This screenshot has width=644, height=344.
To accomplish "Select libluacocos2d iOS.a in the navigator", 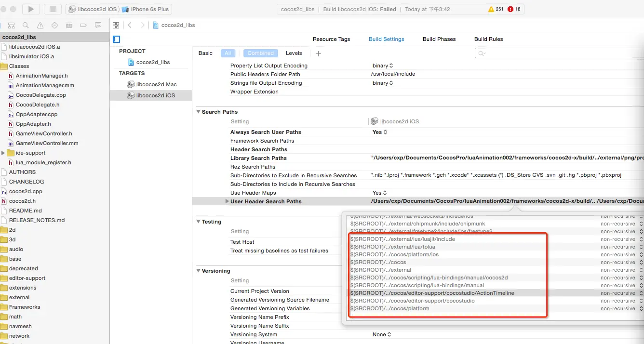I will (x=34, y=47).
